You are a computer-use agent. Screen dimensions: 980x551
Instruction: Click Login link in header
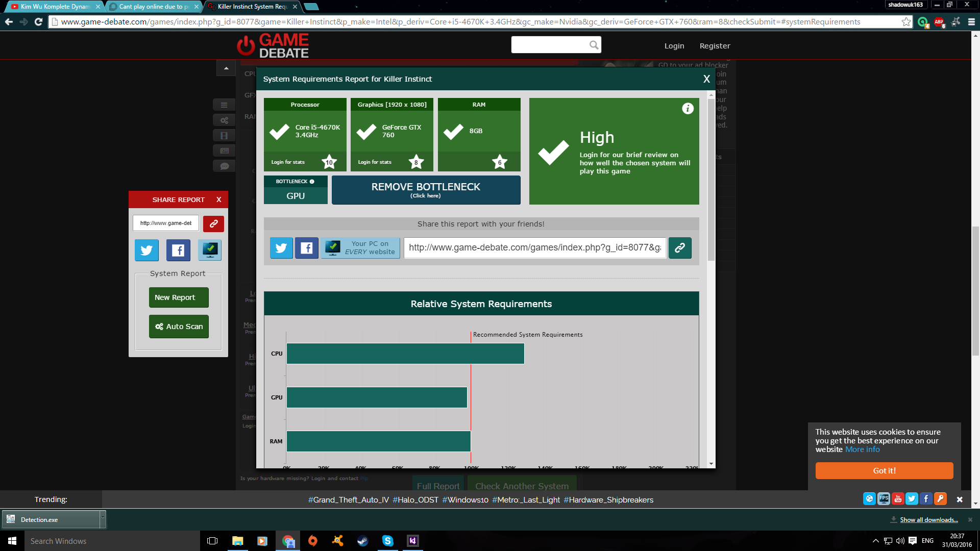674,46
